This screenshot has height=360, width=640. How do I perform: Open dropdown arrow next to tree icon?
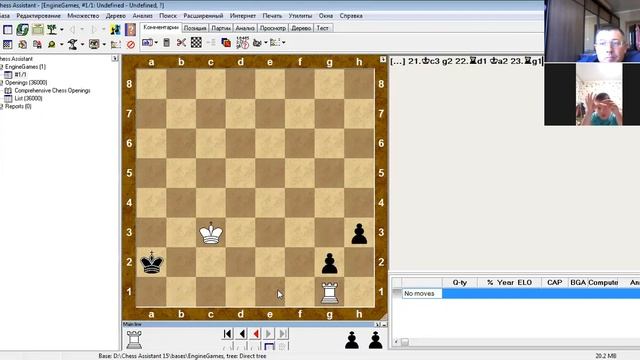point(62,29)
